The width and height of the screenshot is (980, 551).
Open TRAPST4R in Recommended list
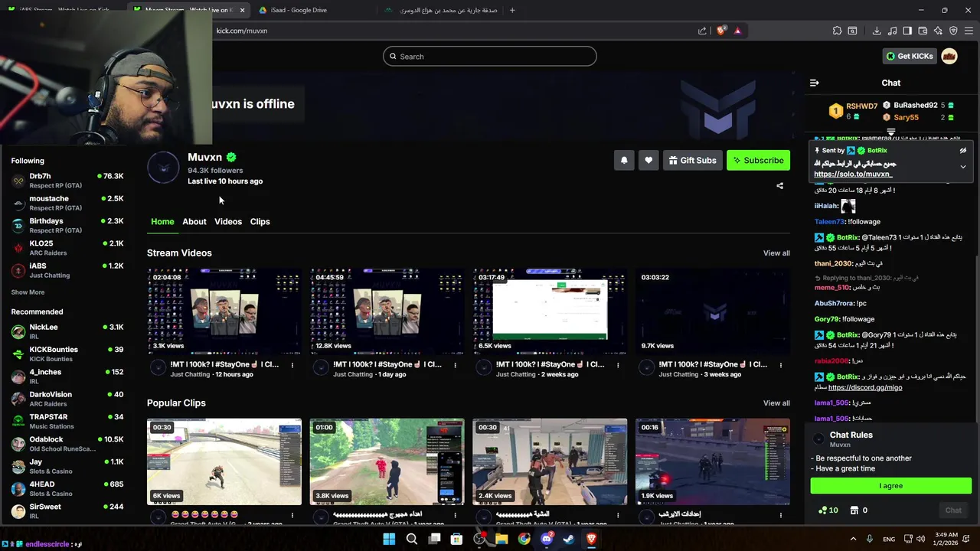67,421
